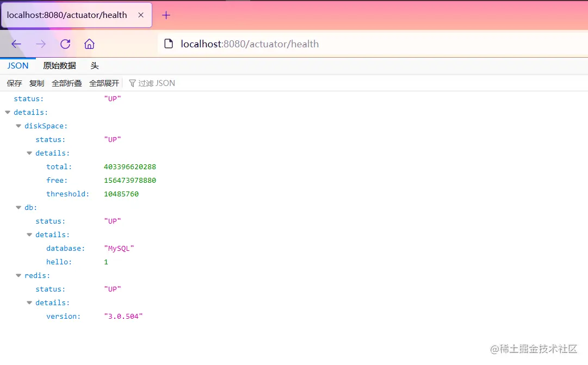Image resolution: width=588 pixels, height=365 pixels.
Task: Click the free key label
Action: 57,181
